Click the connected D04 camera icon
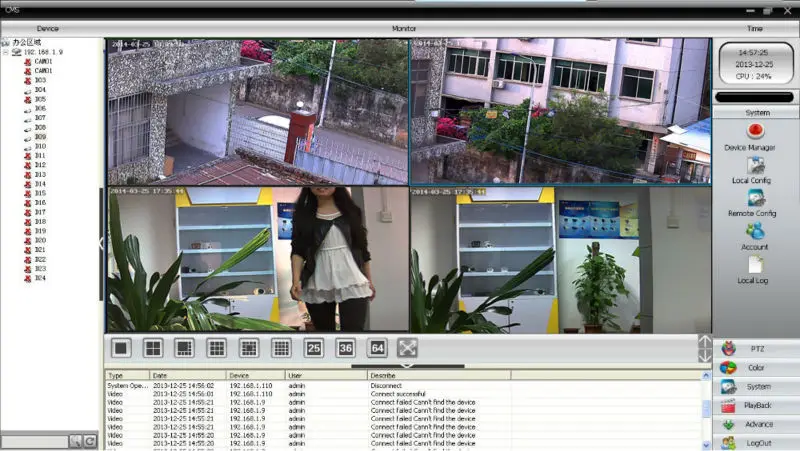Image resolution: width=800 pixels, height=451 pixels. (x=28, y=90)
